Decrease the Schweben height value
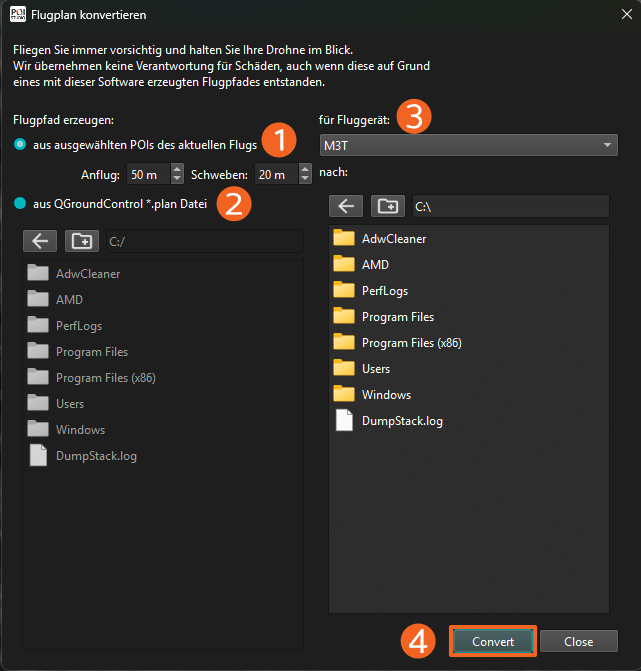The image size is (641, 671). click(305, 179)
